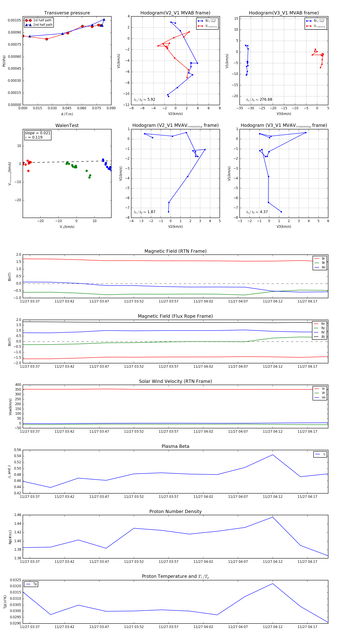Click V remaining legend in V3_V1 MVAB hodogram

(316, 26)
